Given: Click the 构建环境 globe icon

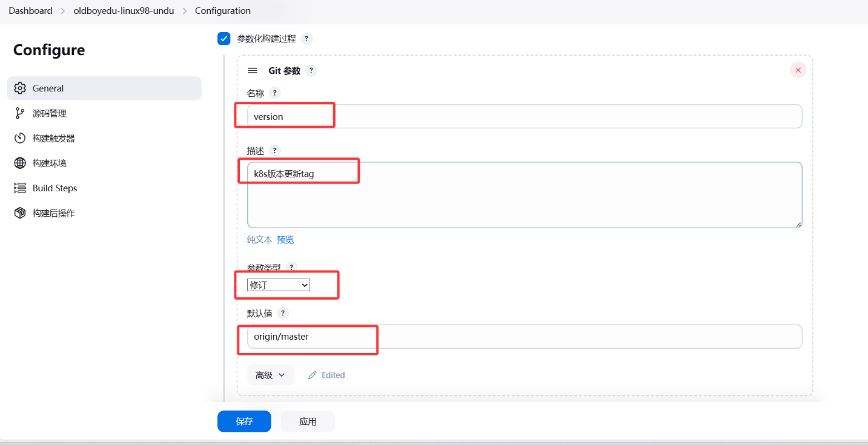Looking at the screenshot, I should pyautogui.click(x=20, y=163).
